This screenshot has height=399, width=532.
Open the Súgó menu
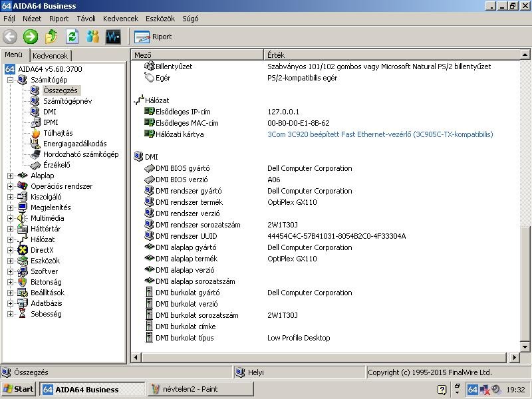[190, 19]
